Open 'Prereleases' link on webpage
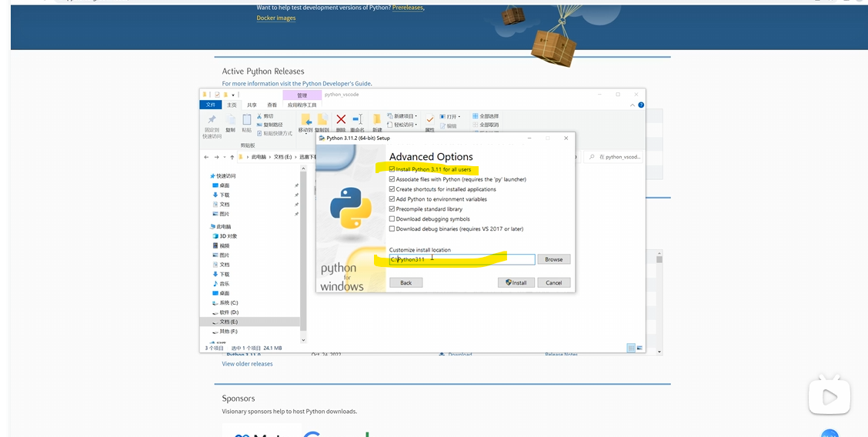 407,8
